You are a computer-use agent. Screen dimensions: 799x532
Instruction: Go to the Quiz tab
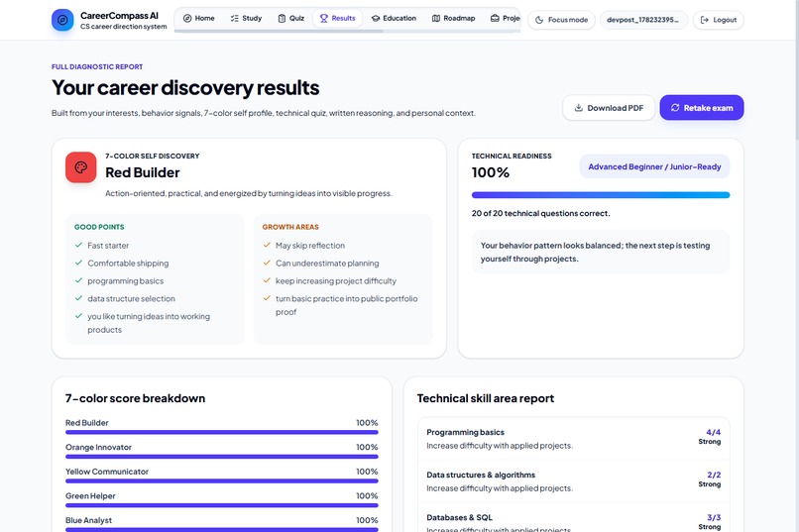[x=291, y=18]
